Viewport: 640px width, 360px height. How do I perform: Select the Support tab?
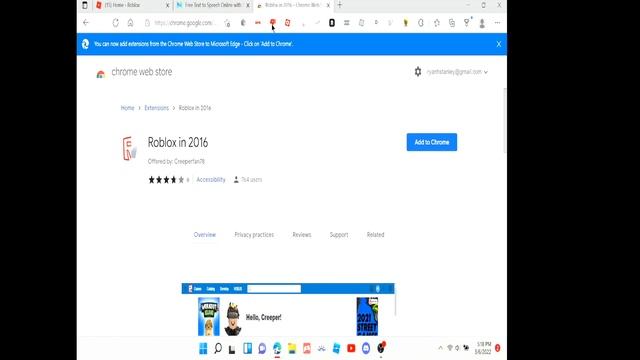click(339, 235)
